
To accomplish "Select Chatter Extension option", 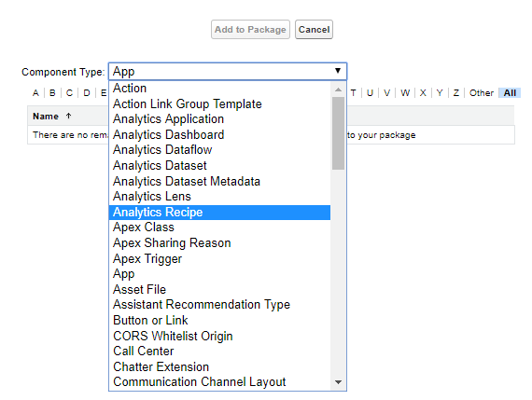I will click(219, 366).
